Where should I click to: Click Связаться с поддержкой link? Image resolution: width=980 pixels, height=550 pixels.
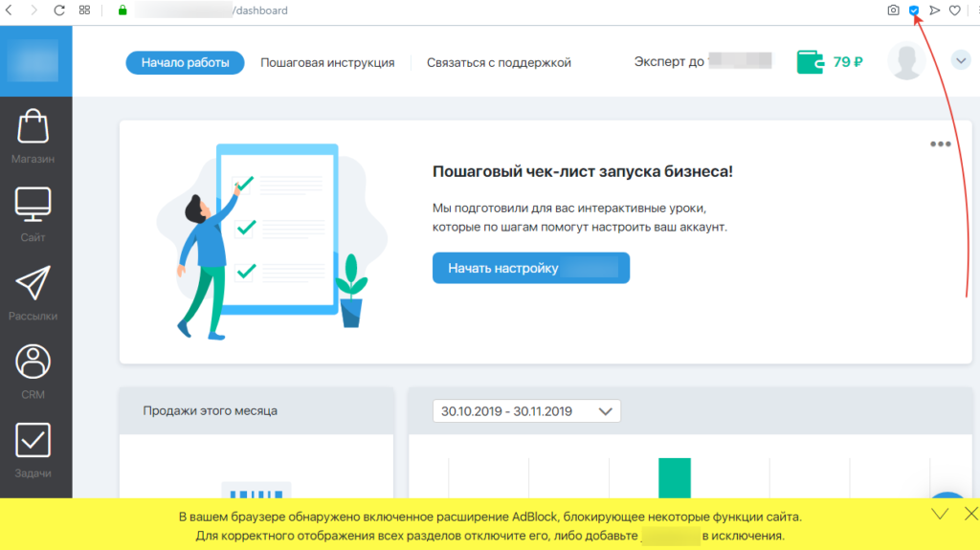click(499, 63)
